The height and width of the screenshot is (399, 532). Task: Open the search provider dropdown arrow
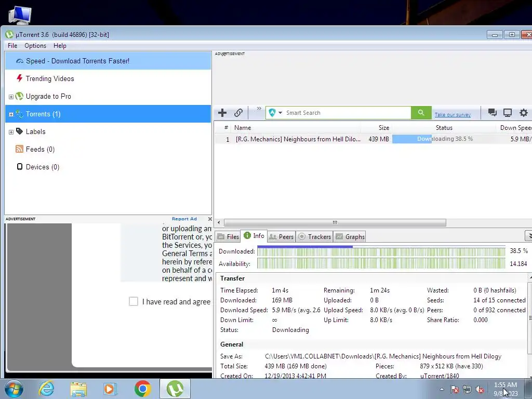point(280,113)
